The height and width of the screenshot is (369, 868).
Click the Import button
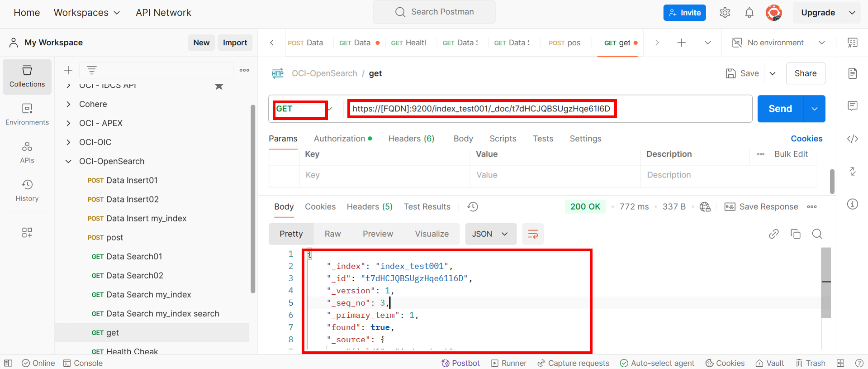pos(235,43)
